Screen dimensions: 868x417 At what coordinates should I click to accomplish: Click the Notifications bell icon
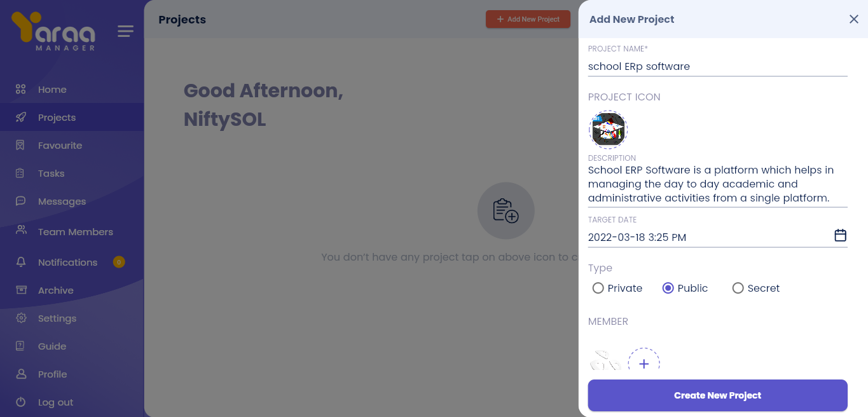click(21, 263)
